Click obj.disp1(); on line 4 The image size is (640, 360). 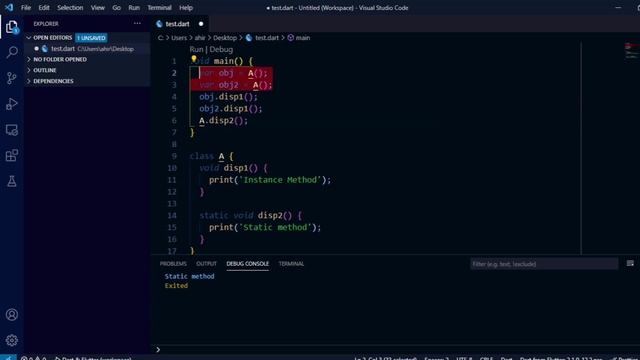point(228,97)
